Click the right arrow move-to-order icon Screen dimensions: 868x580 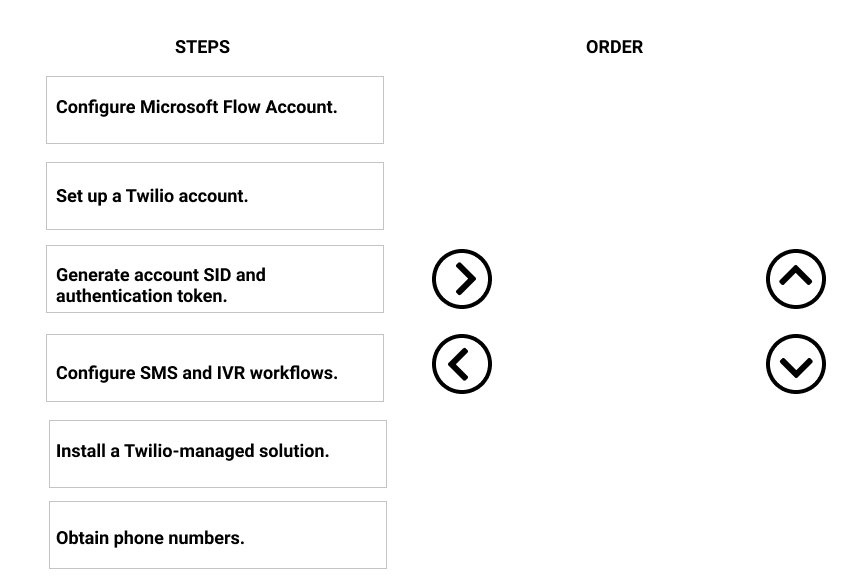[x=462, y=279]
